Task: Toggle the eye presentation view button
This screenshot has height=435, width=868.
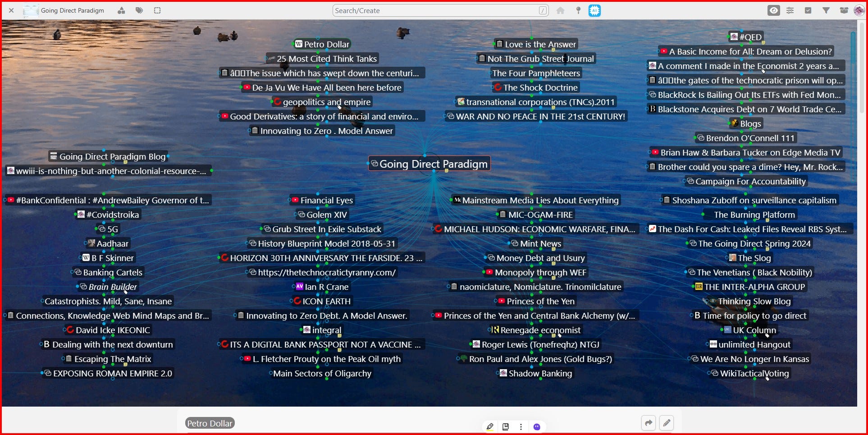Action: click(774, 10)
